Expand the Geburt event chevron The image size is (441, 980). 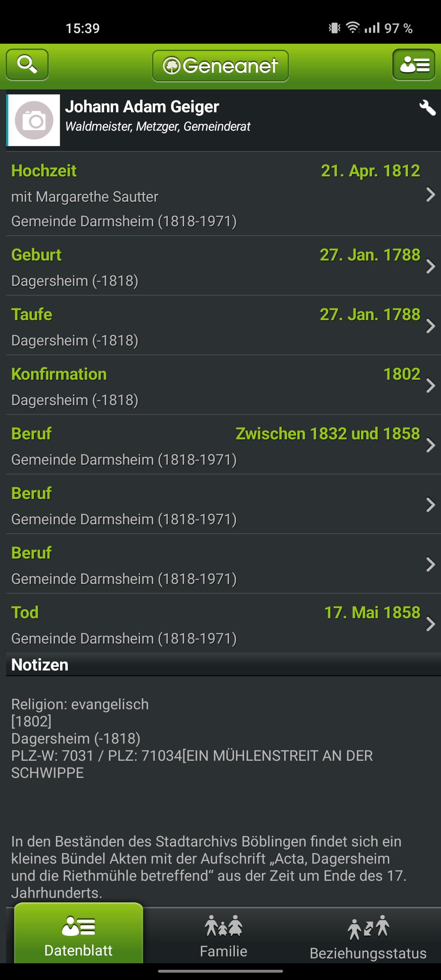point(430,267)
